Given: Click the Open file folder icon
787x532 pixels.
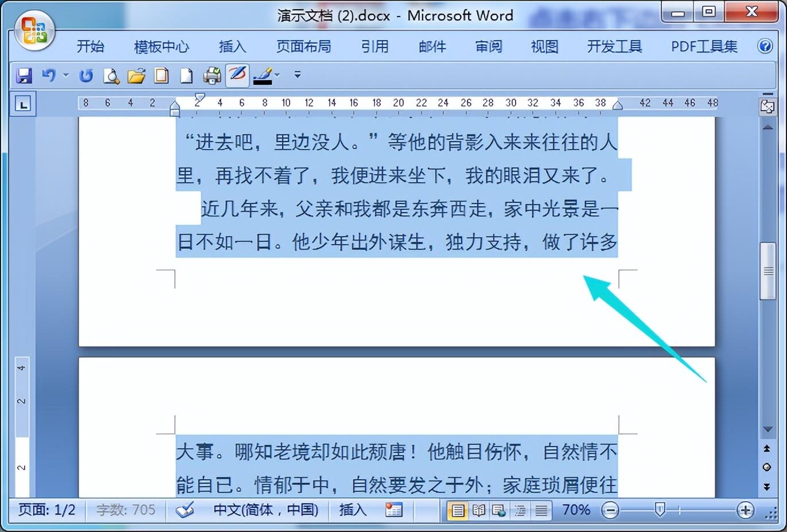Looking at the screenshot, I should (135, 75).
